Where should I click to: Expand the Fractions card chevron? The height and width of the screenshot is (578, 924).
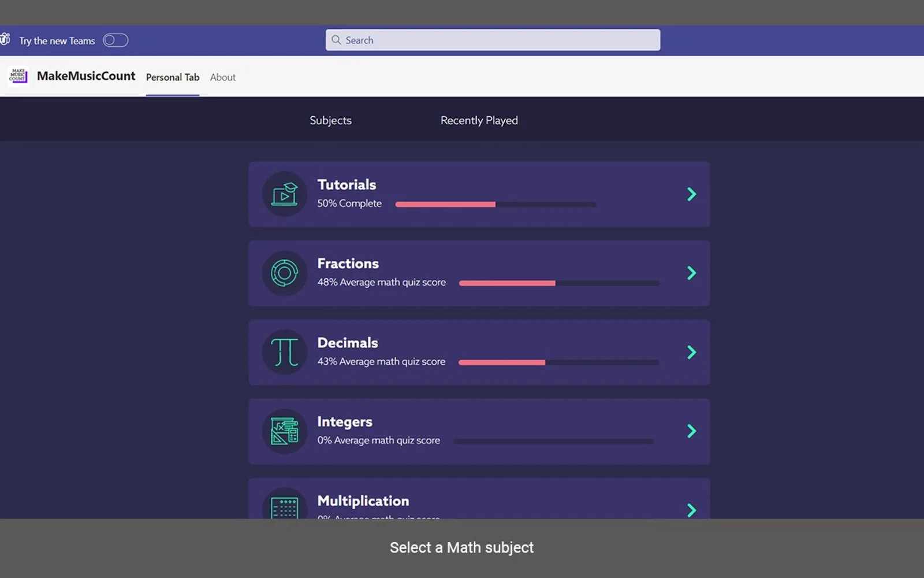click(x=691, y=273)
